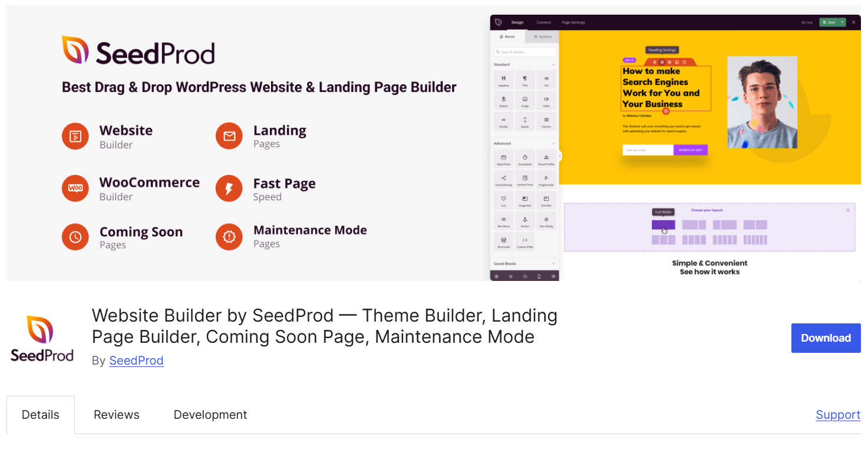Pick the Image Box block

tap(525, 200)
